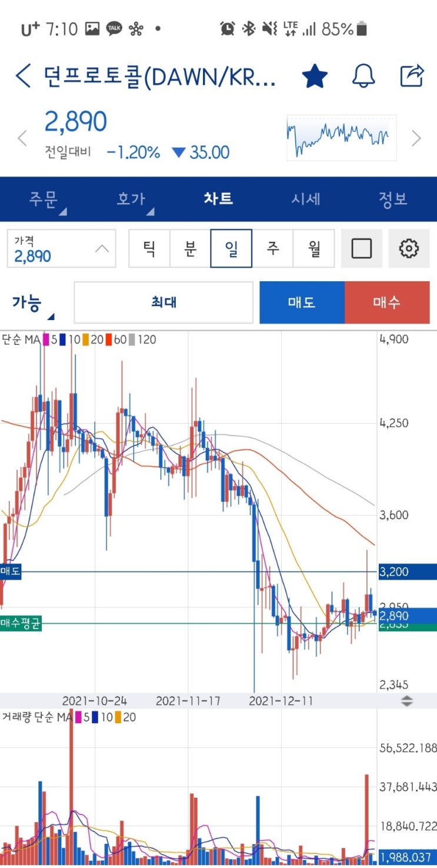Open chart settings gear icon

[409, 248]
